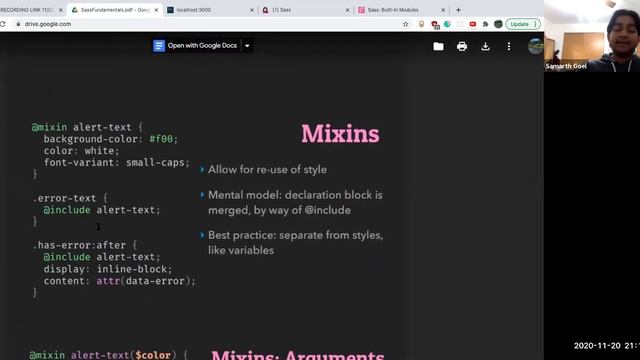
Task: Open the Google account avatar
Action: click(x=535, y=46)
